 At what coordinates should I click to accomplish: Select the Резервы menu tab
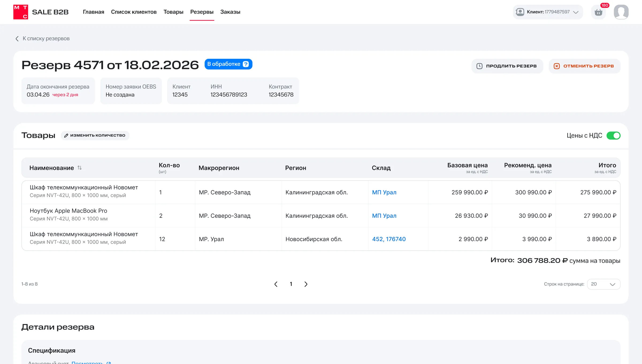202,12
